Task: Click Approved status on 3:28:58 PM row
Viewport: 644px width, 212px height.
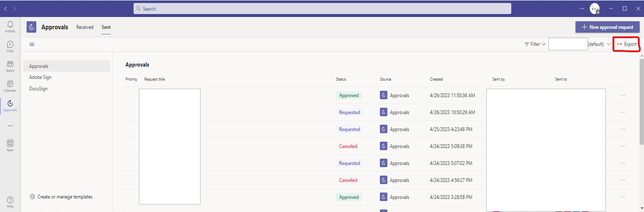Action: click(349, 197)
